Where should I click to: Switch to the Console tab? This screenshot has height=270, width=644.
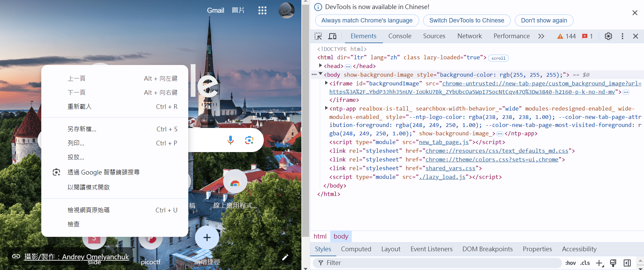400,36
